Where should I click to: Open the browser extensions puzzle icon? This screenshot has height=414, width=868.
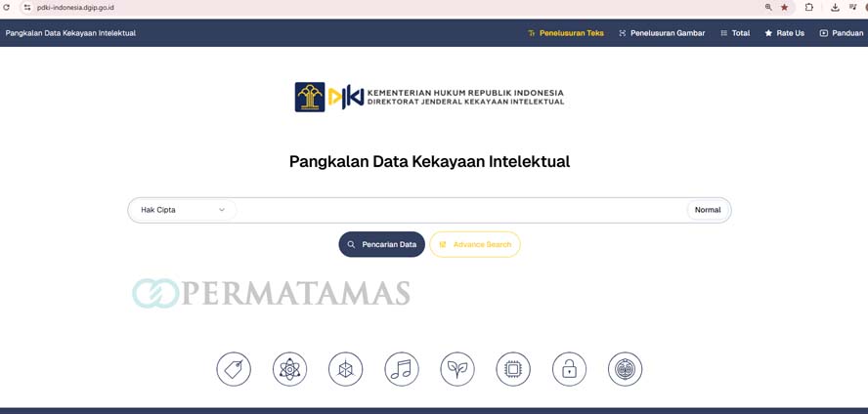click(809, 7)
